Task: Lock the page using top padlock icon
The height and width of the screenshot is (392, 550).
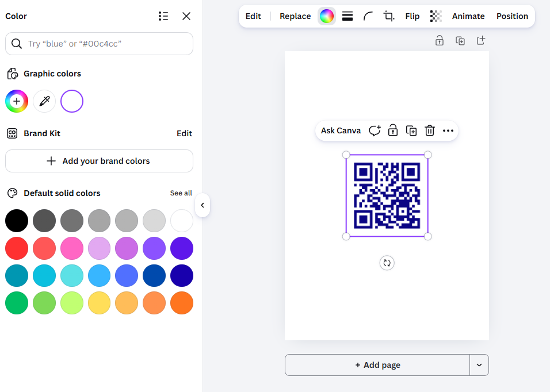Action: tap(440, 41)
